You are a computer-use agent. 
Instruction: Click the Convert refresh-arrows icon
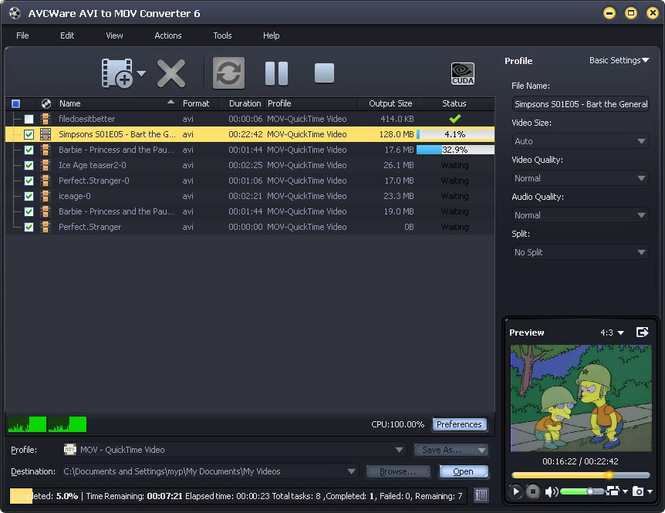(229, 73)
